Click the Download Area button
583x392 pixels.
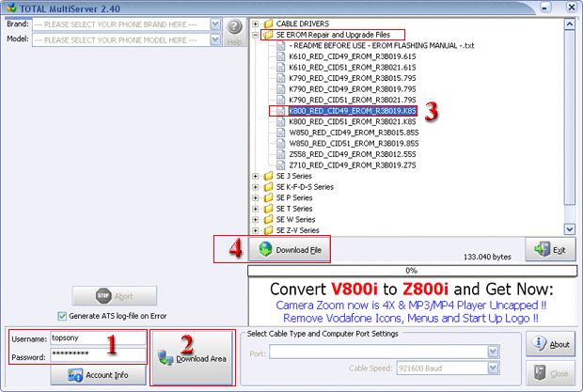click(192, 358)
